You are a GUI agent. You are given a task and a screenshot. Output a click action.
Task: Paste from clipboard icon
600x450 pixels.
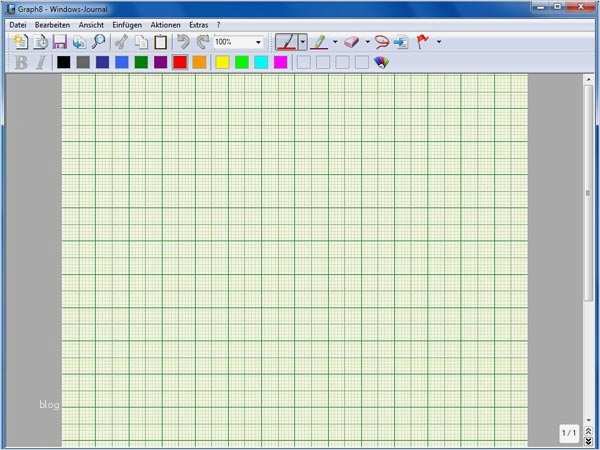pyautogui.click(x=161, y=42)
